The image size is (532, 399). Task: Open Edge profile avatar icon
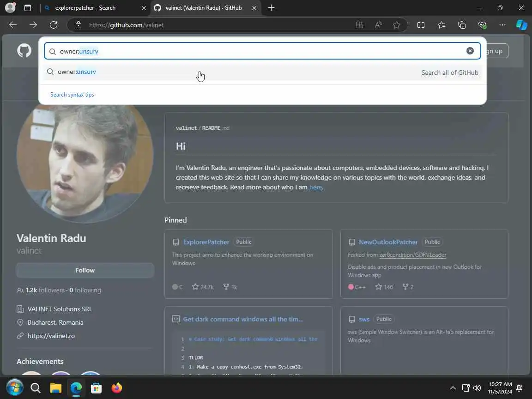(11, 7)
